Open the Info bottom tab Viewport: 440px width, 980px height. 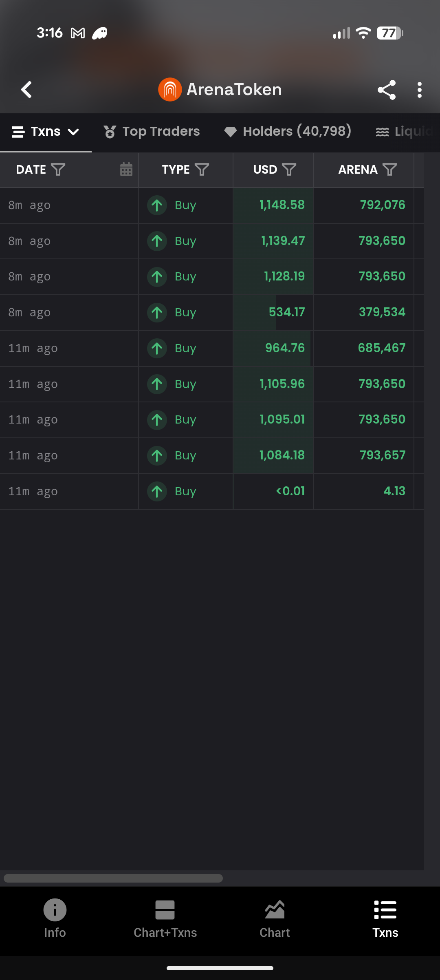55,919
